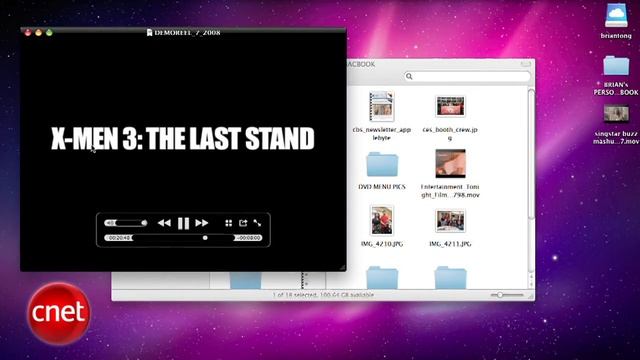Viewport: 640px width, 360px height.
Task: Select the ces_booth_crew.jpg thumbnail
Action: [450, 107]
